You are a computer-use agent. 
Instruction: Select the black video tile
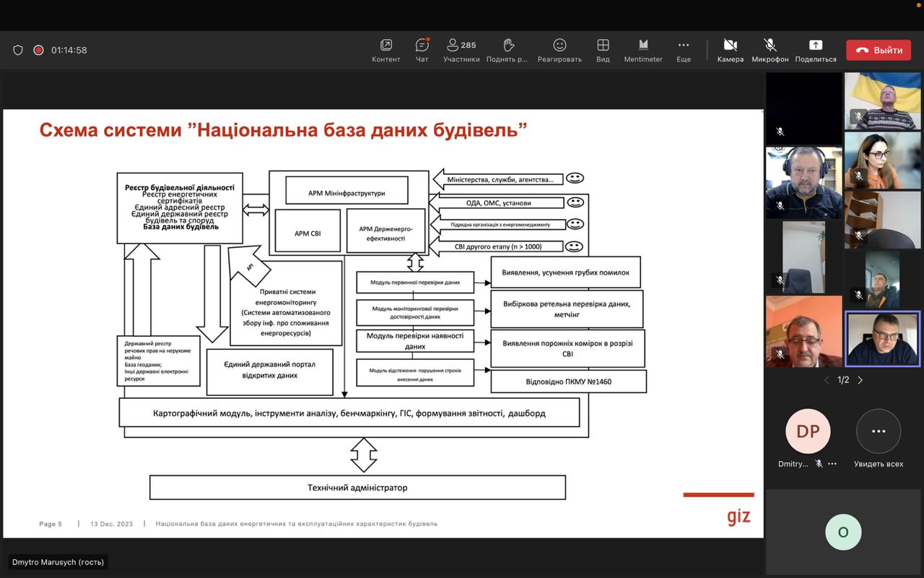(x=804, y=108)
